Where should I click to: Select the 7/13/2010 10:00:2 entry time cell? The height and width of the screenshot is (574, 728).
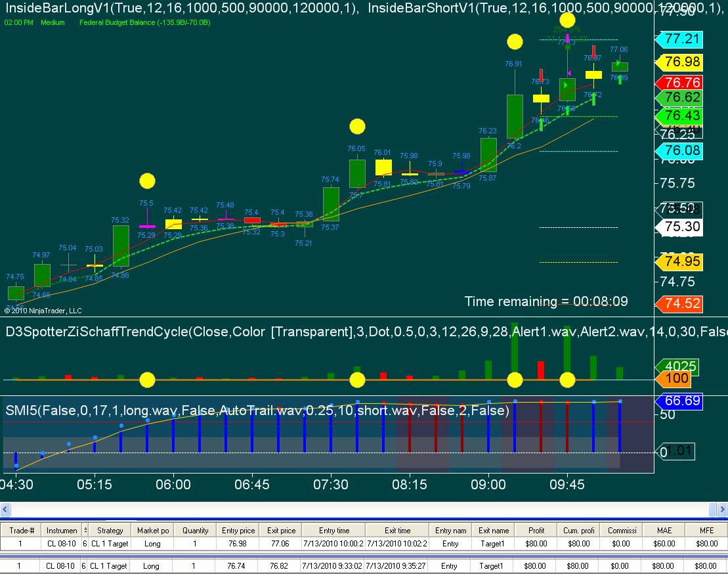pos(333,543)
